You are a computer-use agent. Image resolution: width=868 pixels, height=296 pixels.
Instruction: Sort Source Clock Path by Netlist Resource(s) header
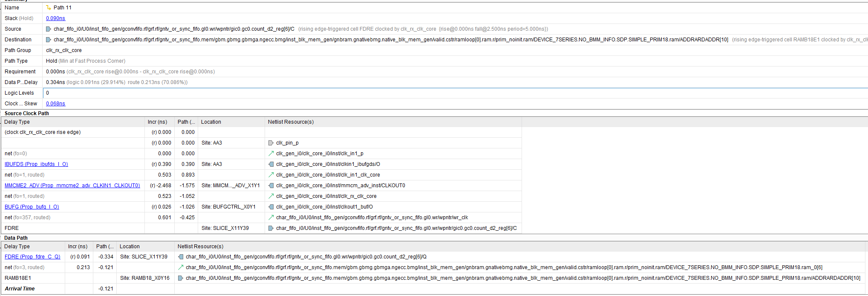[x=393, y=122]
